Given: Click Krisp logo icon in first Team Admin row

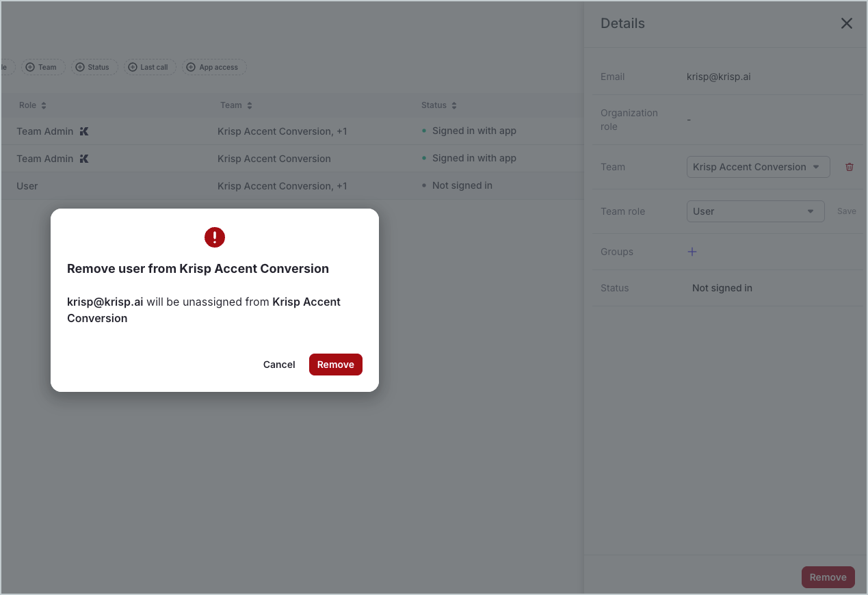Looking at the screenshot, I should click(84, 131).
